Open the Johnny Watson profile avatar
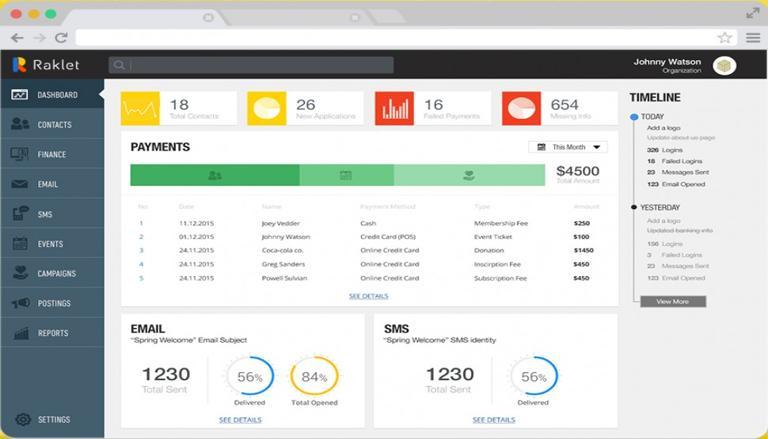This screenshot has height=439, width=768. tap(724, 66)
